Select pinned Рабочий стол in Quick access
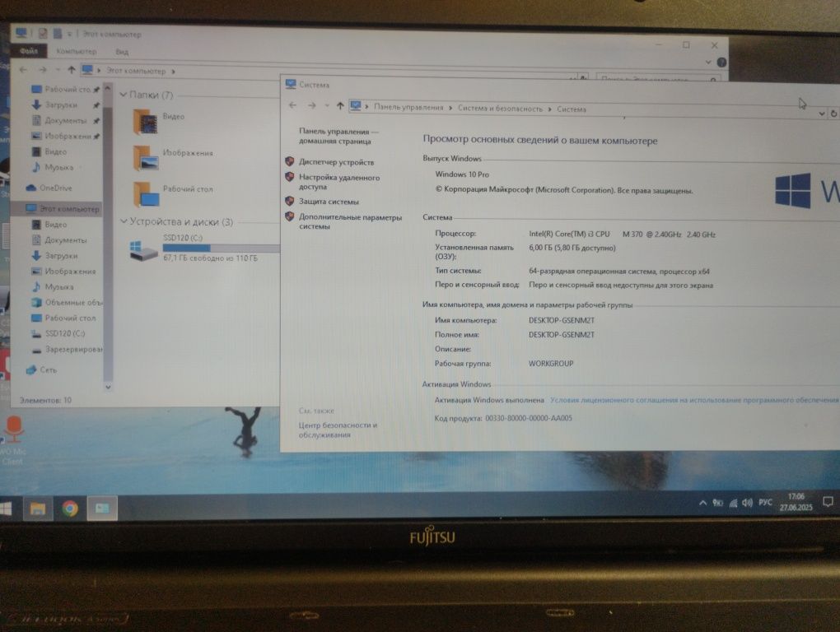The width and height of the screenshot is (840, 632). pyautogui.click(x=65, y=90)
